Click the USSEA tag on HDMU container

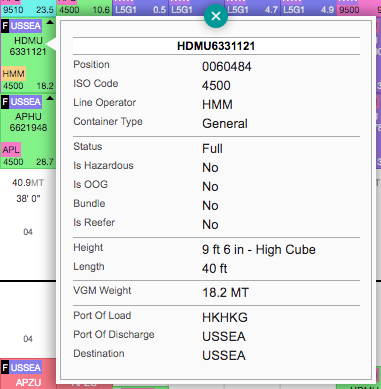[25, 26]
